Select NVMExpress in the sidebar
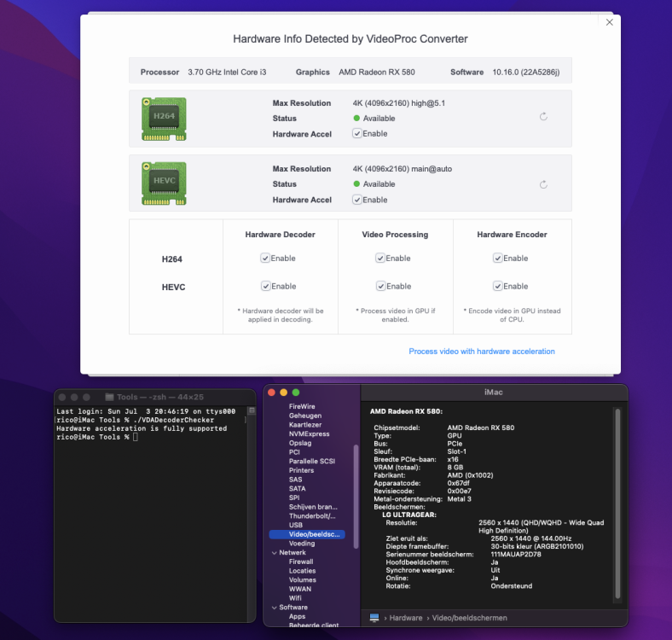 pyautogui.click(x=309, y=433)
